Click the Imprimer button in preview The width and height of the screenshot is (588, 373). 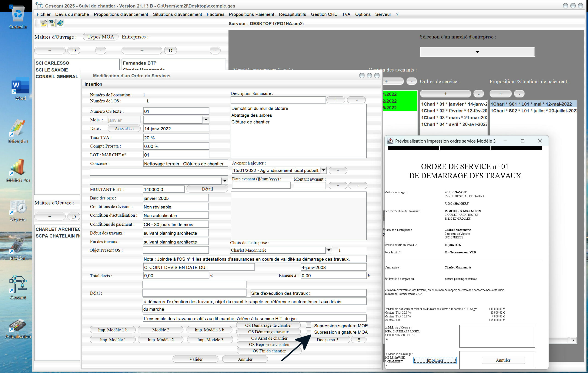click(435, 360)
